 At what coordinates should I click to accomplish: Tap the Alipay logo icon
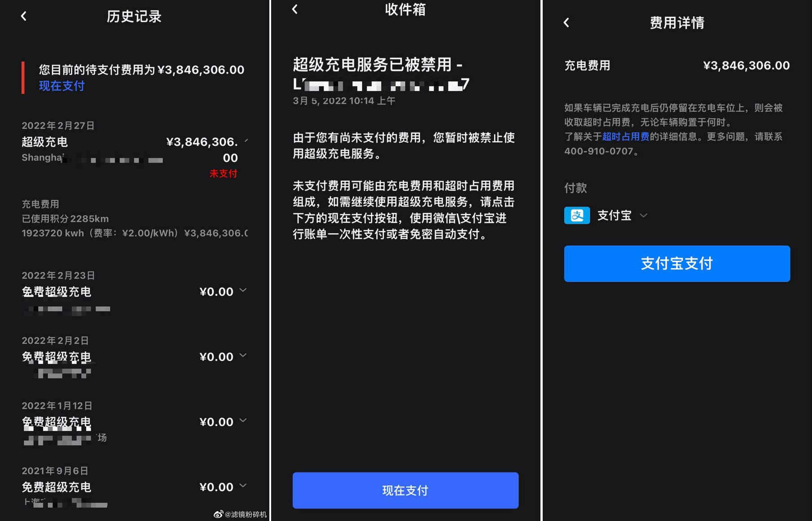(x=577, y=215)
